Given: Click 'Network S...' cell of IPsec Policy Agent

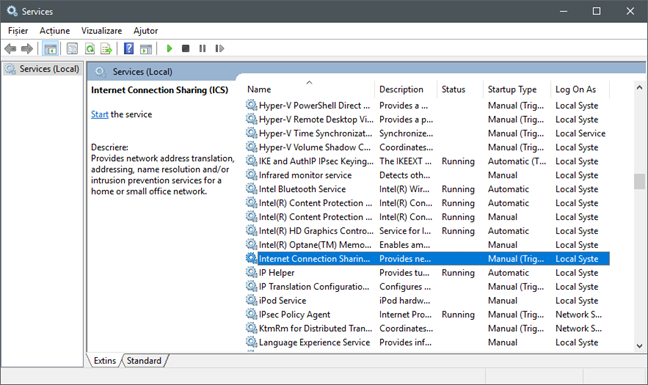Looking at the screenshot, I should (x=579, y=314).
